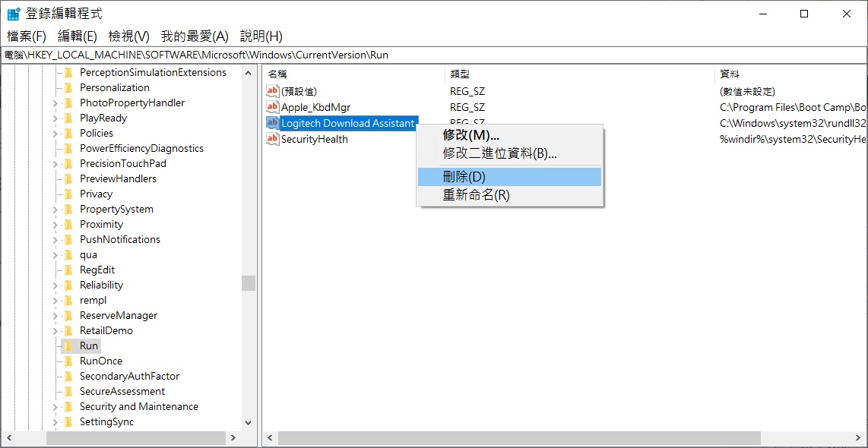Expand the SettingSync key
The image size is (868, 448).
pos(55,422)
